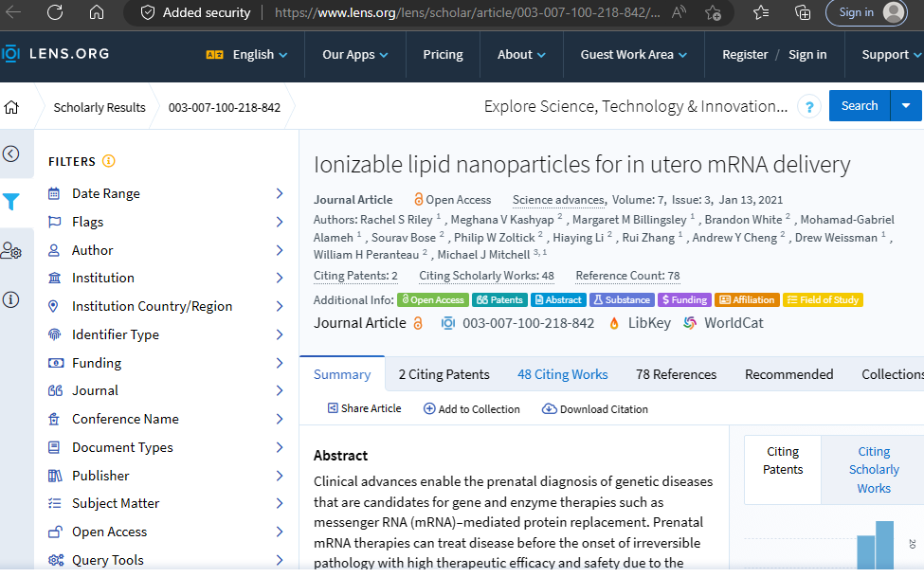Click the Lens.org logo
Image resolution: width=924 pixels, height=577 pixels.
click(x=55, y=54)
